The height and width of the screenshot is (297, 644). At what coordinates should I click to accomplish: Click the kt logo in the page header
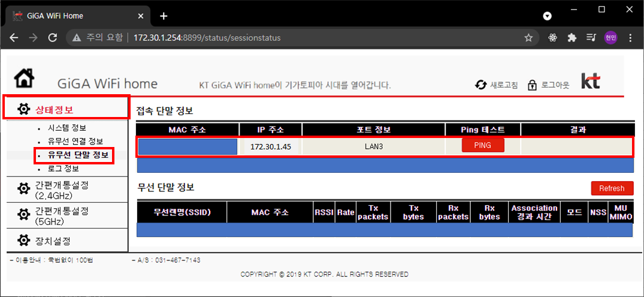coord(591,81)
